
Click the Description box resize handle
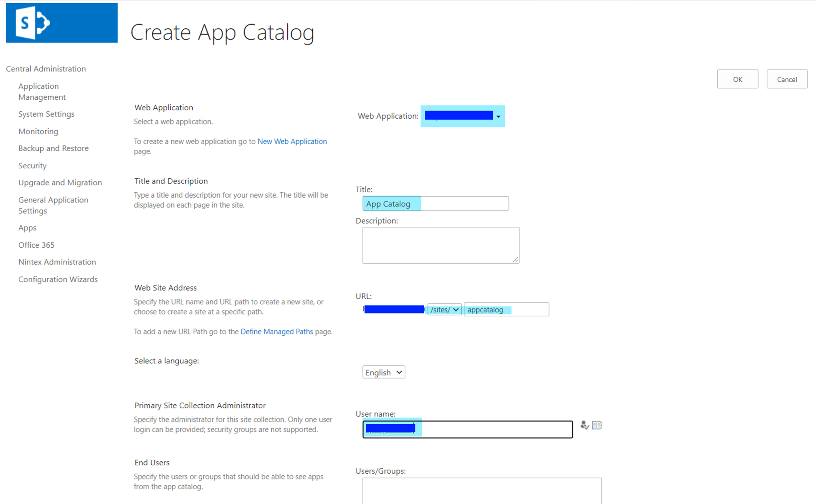point(516,260)
